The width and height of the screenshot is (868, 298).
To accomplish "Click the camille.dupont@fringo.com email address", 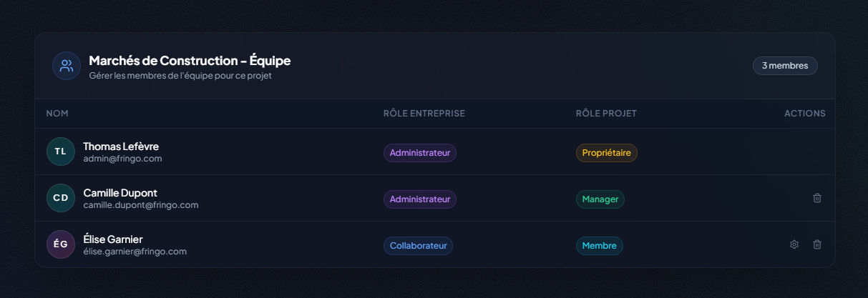I will click(140, 205).
